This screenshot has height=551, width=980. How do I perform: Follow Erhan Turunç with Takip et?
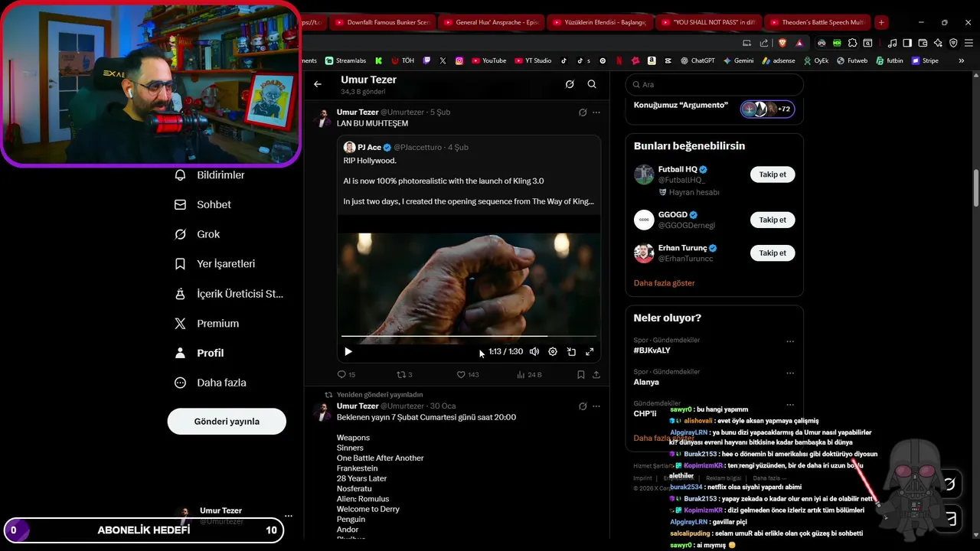point(773,253)
